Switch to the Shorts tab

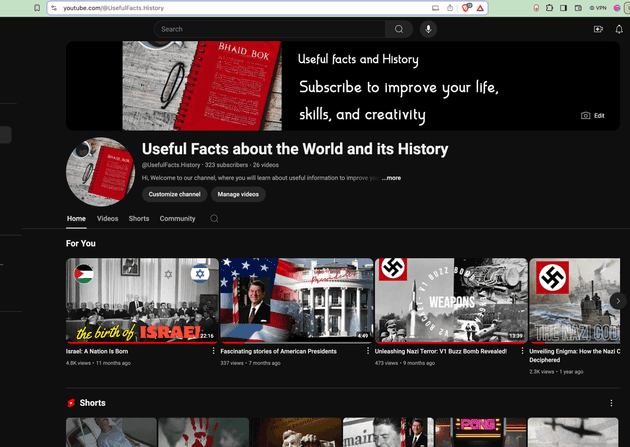(x=139, y=218)
